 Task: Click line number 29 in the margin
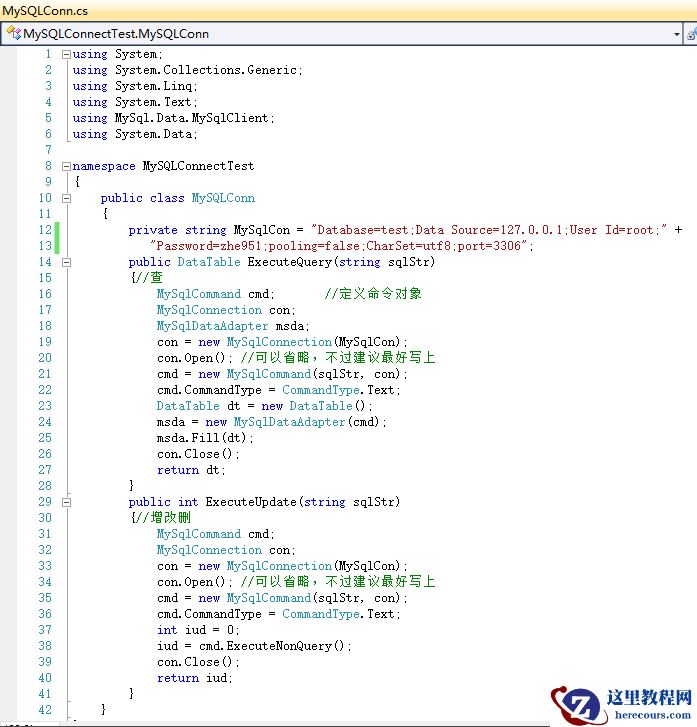coord(45,502)
